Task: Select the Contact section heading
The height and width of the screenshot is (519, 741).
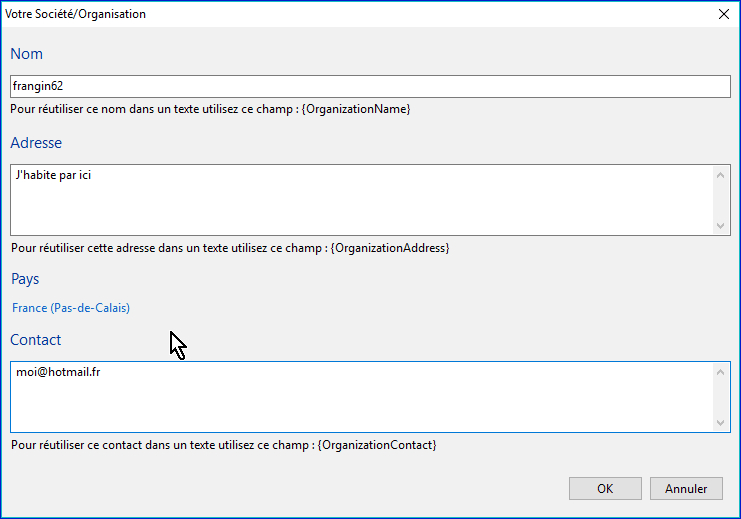Action: click(36, 340)
